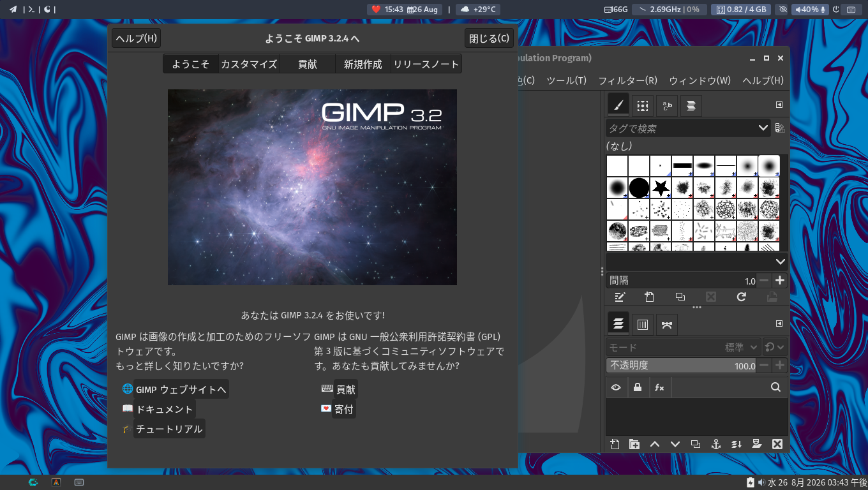Open the ウィンドウ(W) menu in GIMP

click(x=700, y=80)
